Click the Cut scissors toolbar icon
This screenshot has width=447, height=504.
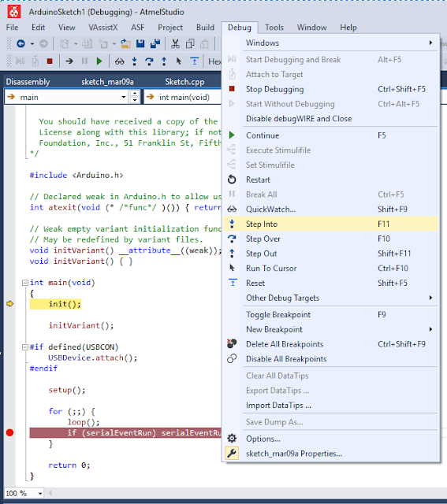point(175,43)
